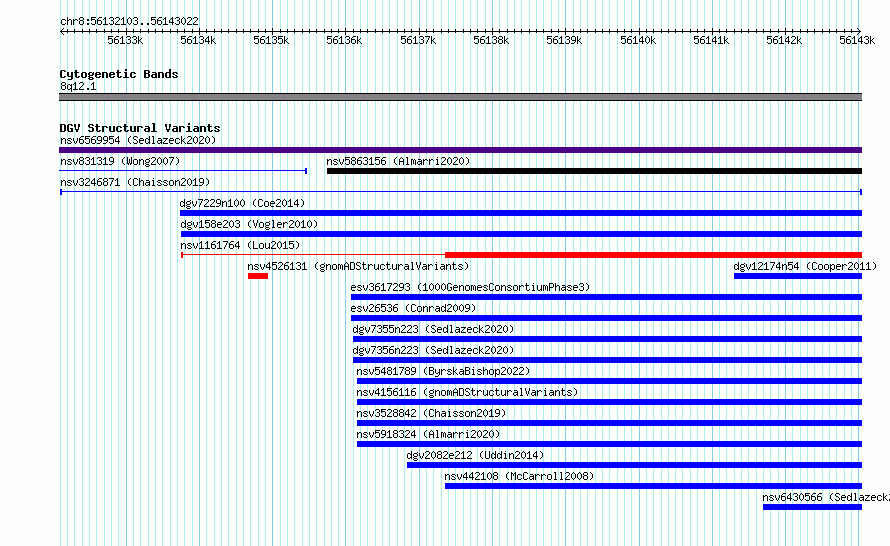Click the 56138k ruler tick label
The height and width of the screenshot is (546, 890).
coord(491,41)
